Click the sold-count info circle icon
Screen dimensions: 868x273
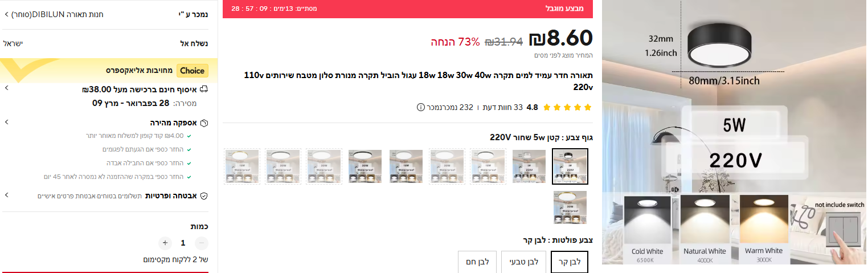(421, 107)
